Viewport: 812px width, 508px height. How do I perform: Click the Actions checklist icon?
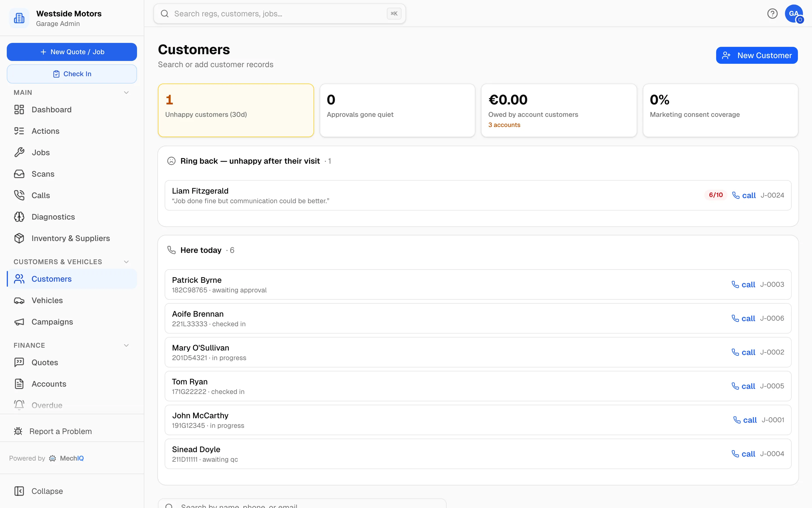19,131
